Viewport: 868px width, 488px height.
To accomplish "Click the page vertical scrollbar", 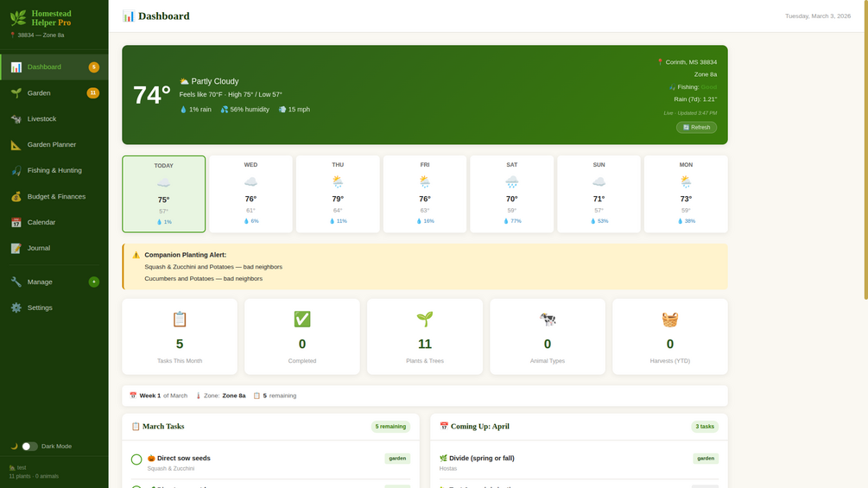I will (865, 149).
